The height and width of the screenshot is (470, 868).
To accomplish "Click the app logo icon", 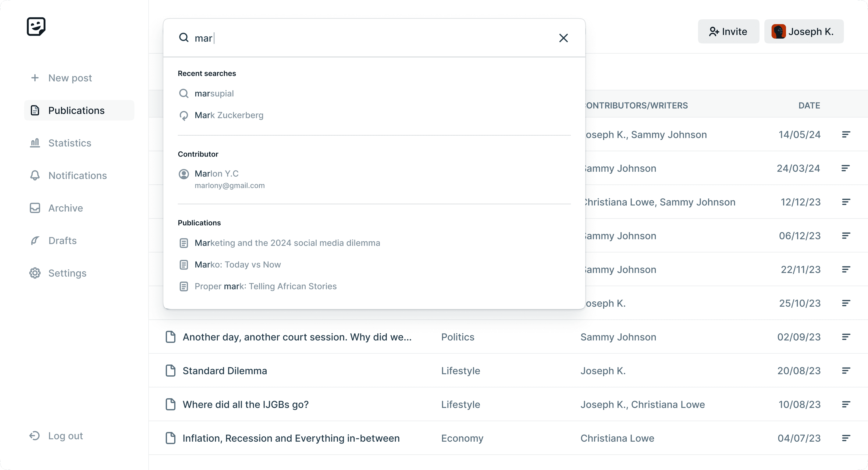I will click(36, 27).
